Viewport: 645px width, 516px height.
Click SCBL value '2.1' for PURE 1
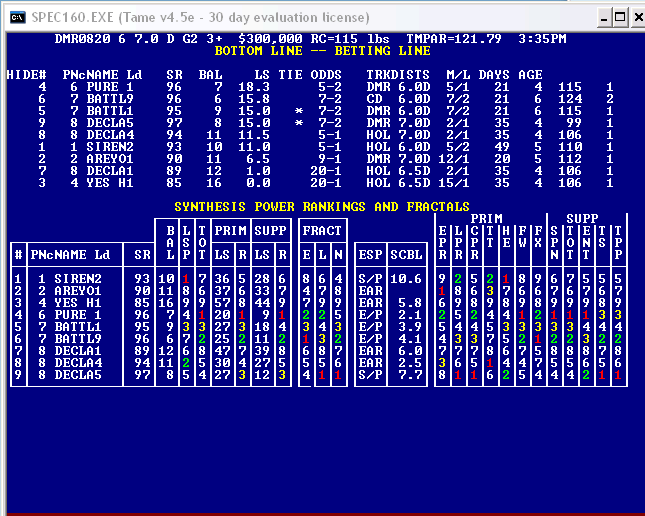(410, 314)
